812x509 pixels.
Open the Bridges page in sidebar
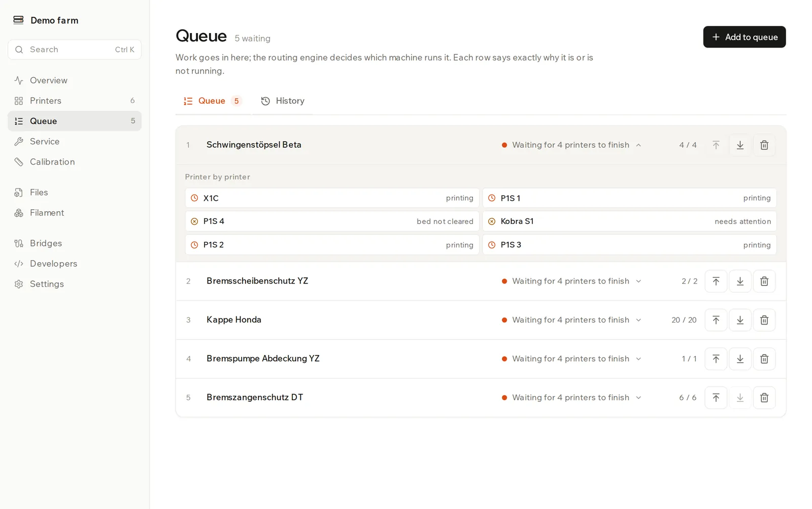coord(75,243)
